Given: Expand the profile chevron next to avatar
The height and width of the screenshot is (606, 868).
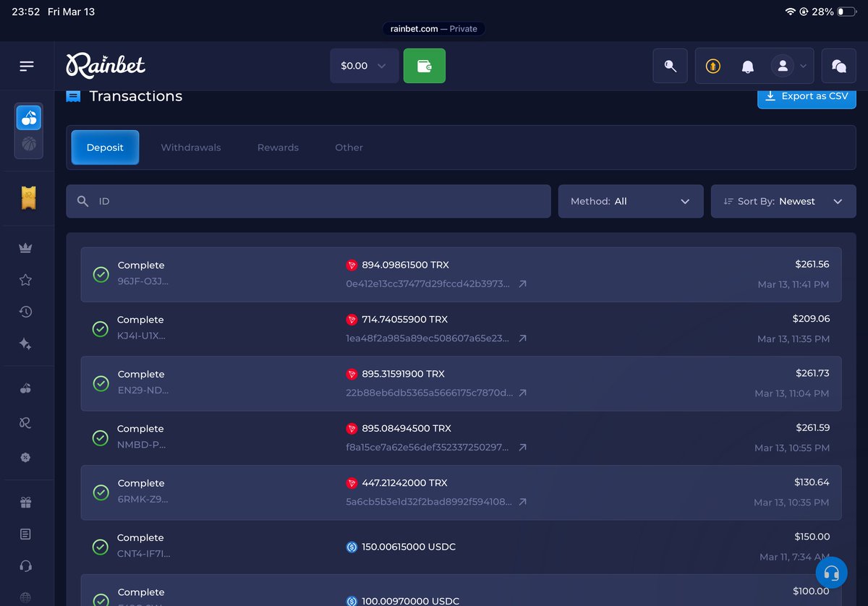Looking at the screenshot, I should (x=803, y=66).
